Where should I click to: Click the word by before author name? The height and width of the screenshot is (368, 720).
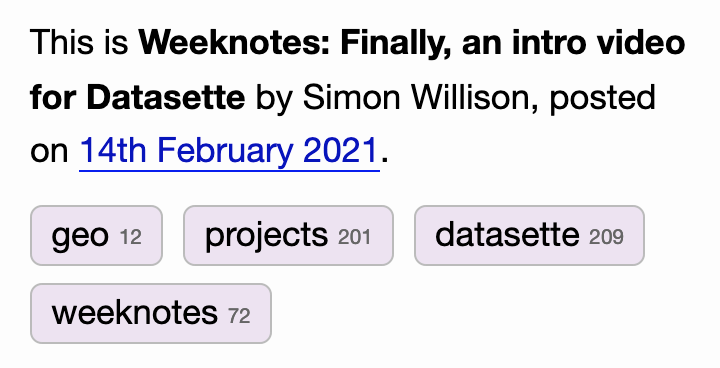coord(274,98)
